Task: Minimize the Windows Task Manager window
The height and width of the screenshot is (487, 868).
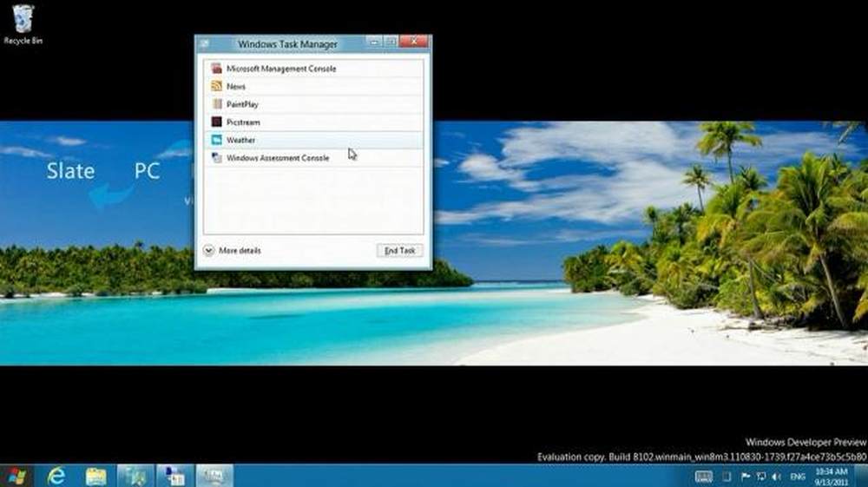Action: (373, 42)
